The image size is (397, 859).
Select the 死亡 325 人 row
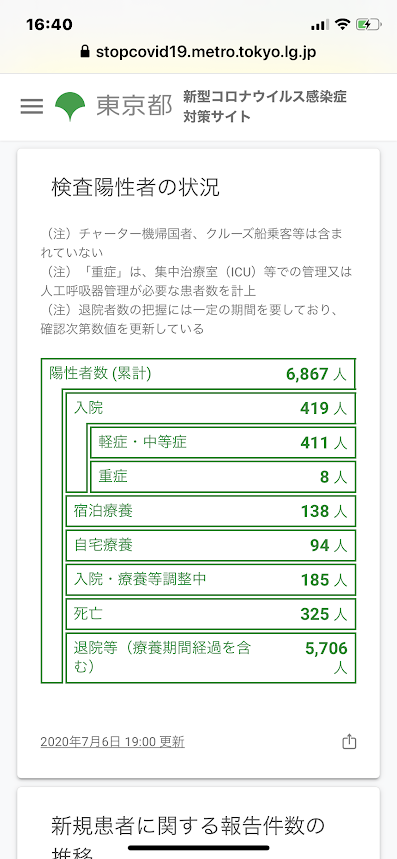point(211,614)
